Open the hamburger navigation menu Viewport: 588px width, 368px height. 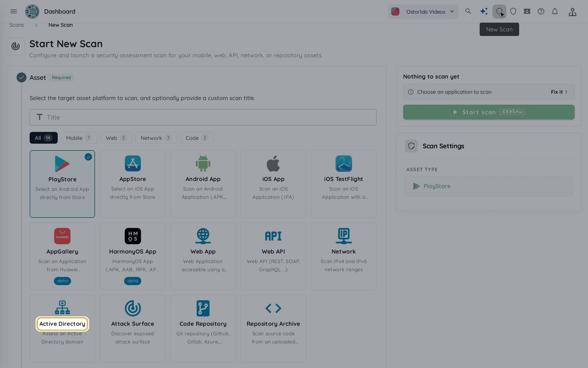coord(13,11)
